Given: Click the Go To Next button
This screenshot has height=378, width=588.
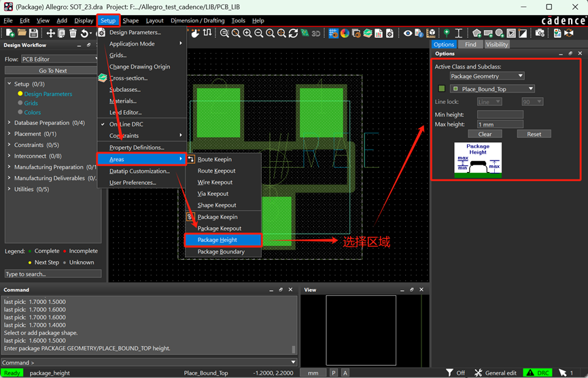Looking at the screenshot, I should tap(53, 71).
